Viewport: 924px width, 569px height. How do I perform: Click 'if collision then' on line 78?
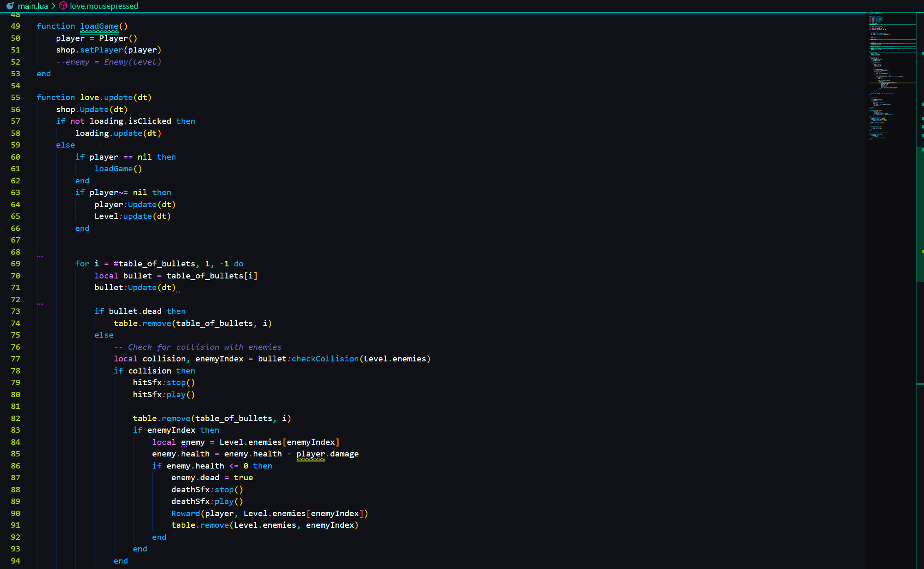point(154,371)
